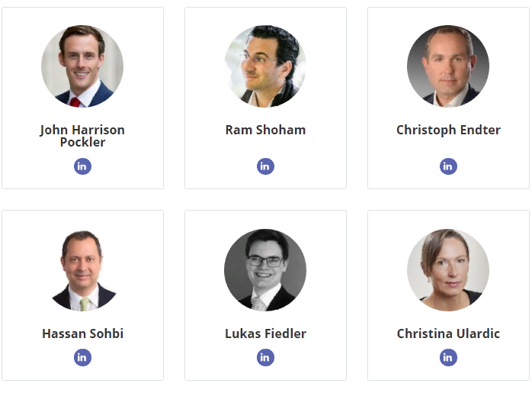Screen dimensions: 532x393
Task: Open Christina Ulardic's LinkedIn icon
Action: pyautogui.click(x=448, y=357)
